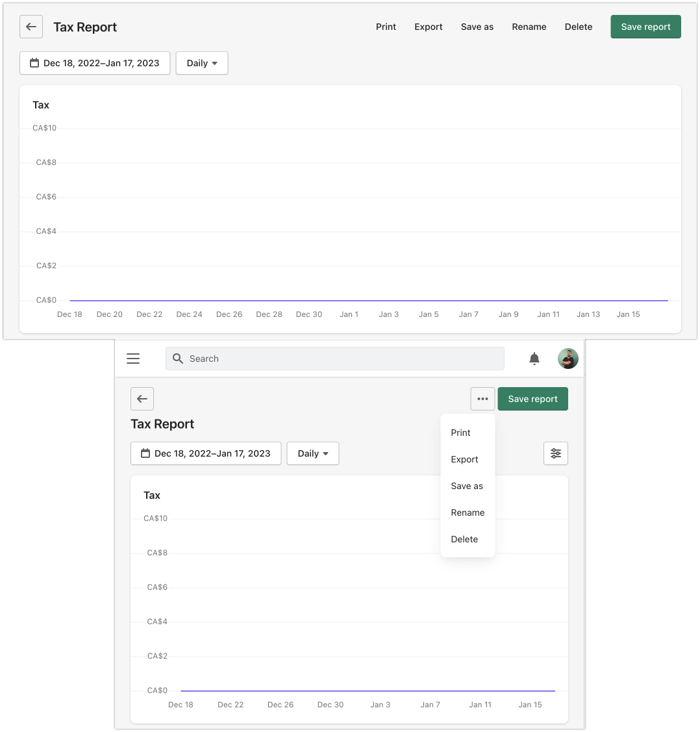Screen dimensions: 700x732
Task: Click the back arrow under the hamburger menu
Action: pos(142,399)
